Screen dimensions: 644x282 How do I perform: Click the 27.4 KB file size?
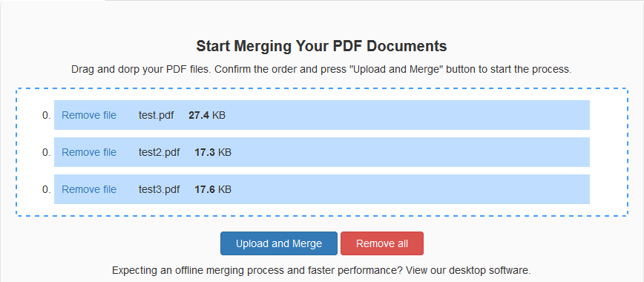tap(207, 115)
